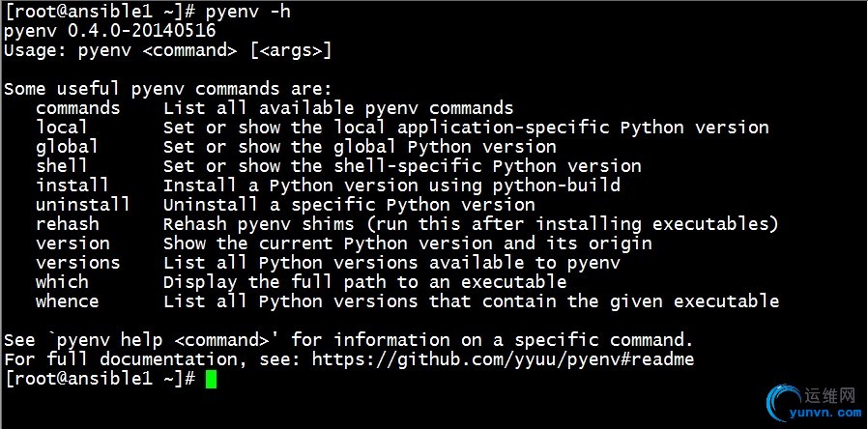The height and width of the screenshot is (429, 868).
Task: Click the 'which' command entry
Action: coord(62,282)
